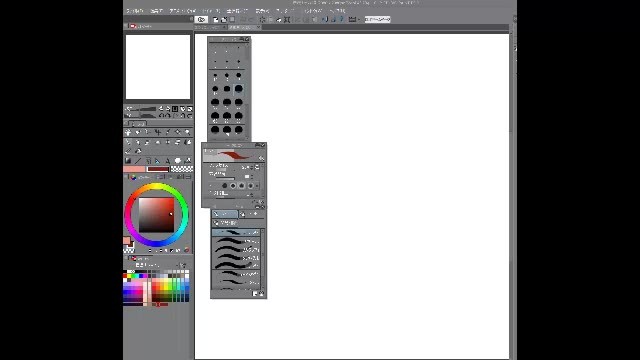
Task: Select the Gradient tool icon
Action: point(128,161)
